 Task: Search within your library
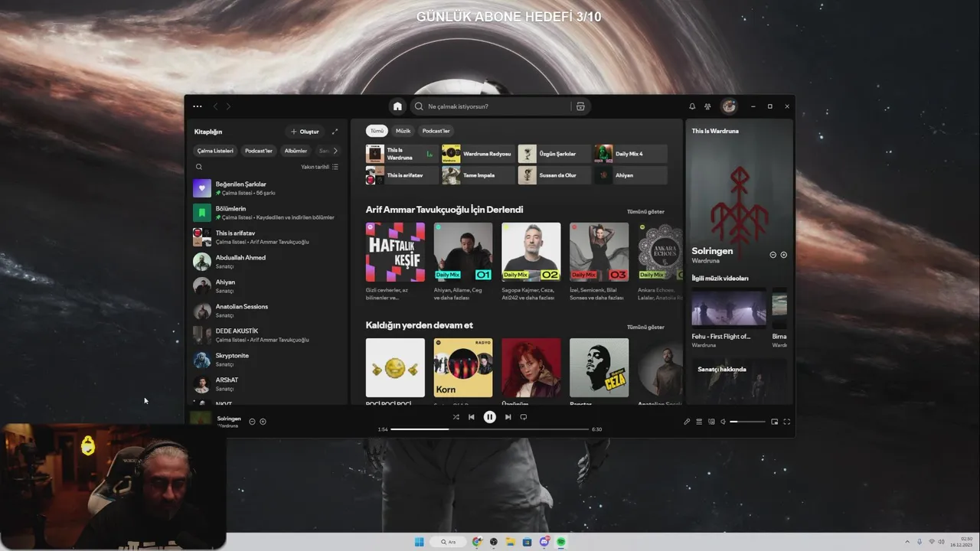199,167
